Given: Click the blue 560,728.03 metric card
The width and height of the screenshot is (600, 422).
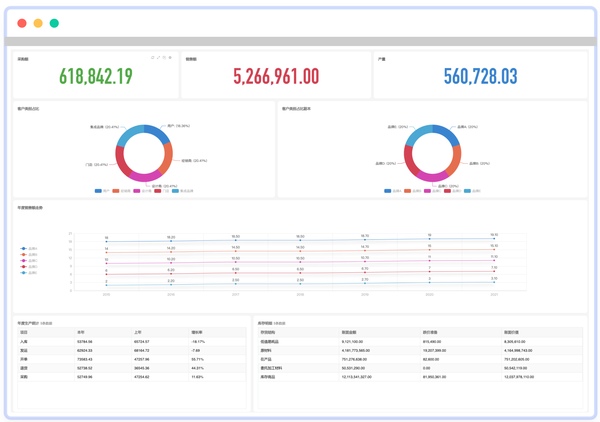Looking at the screenshot, I should click(480, 75).
